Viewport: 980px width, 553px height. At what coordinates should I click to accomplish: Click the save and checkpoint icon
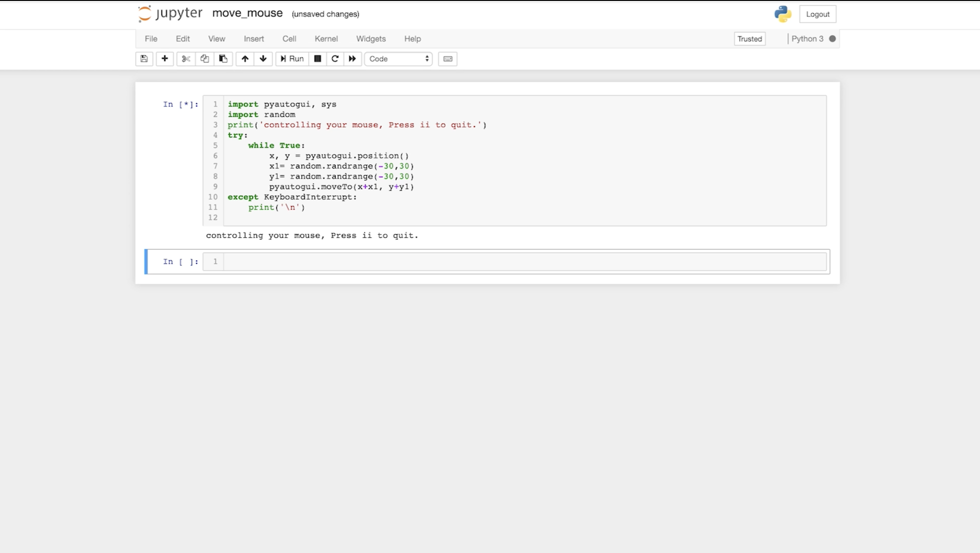coord(144,59)
